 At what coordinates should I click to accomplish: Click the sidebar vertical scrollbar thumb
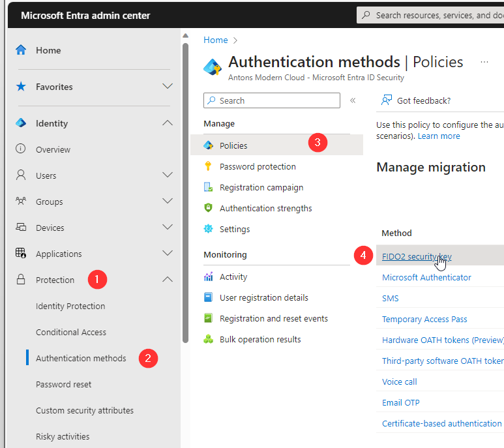point(185,193)
